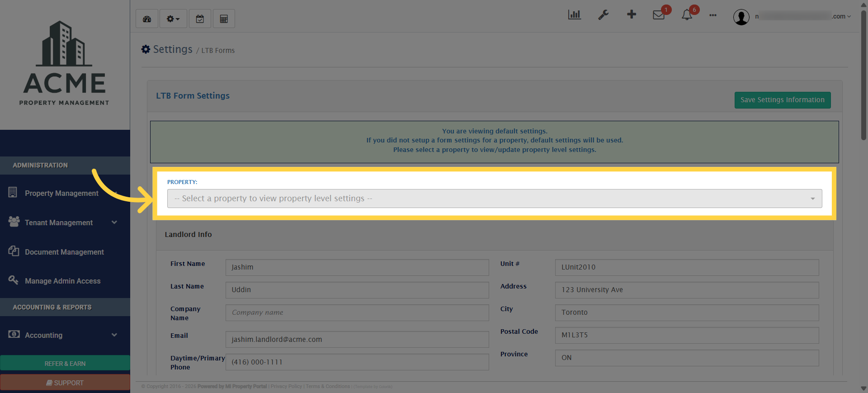The image size is (868, 393).
Task: Click the Company Name input field
Action: (357, 313)
